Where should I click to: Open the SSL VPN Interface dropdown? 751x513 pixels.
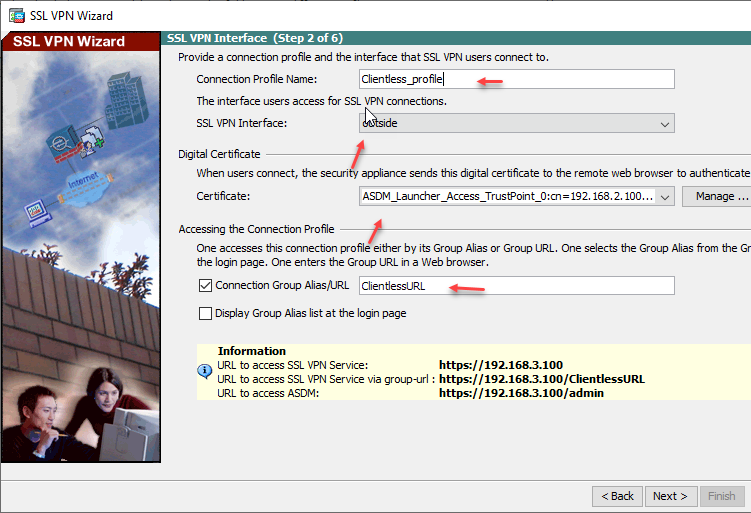[516, 124]
